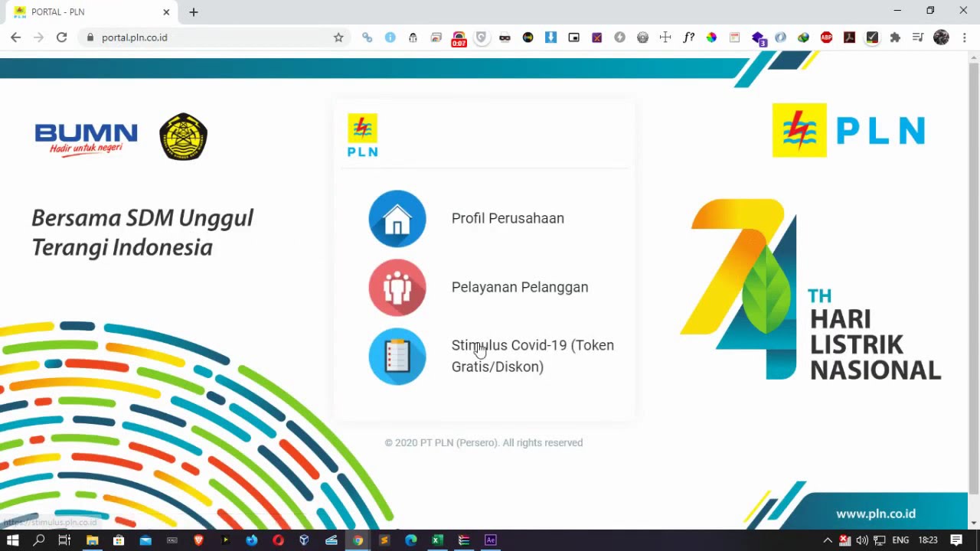Open the Chrome profile avatar
980x551 pixels.
click(941, 37)
